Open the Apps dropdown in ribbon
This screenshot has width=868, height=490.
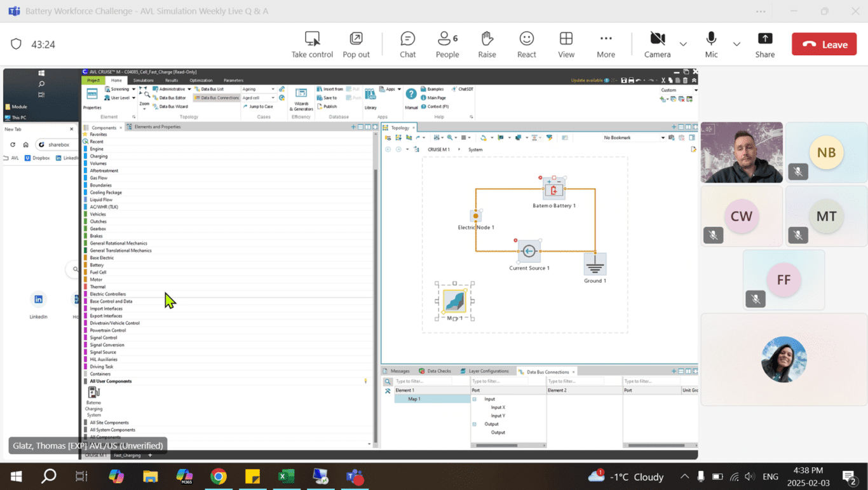pyautogui.click(x=390, y=89)
